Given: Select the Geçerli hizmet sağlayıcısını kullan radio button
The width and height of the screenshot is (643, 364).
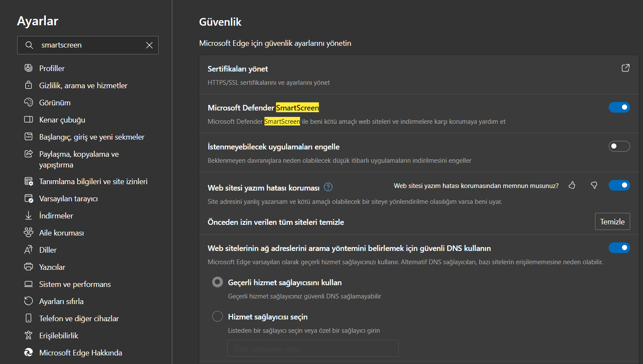Looking at the screenshot, I should pos(218,282).
